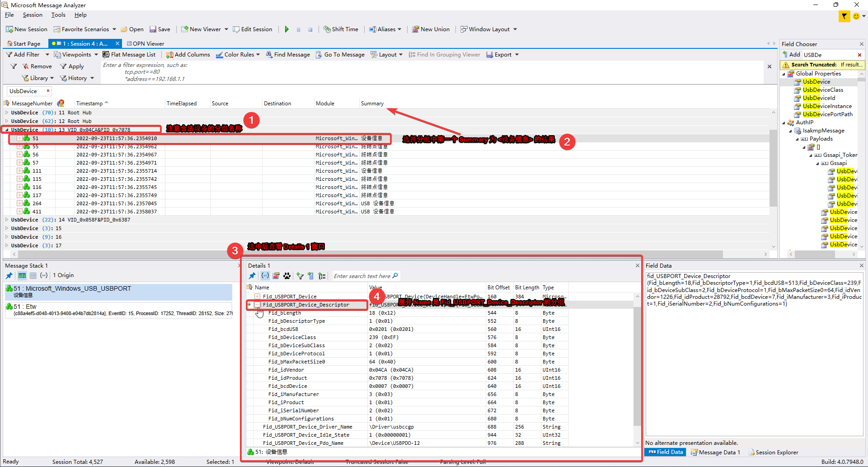Open the Help menu
The height and width of the screenshot is (467, 868).
80,15
